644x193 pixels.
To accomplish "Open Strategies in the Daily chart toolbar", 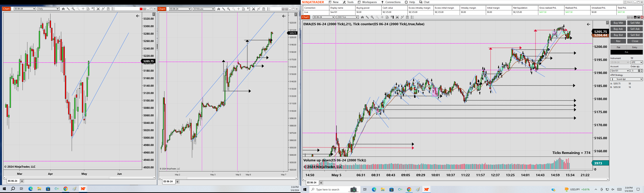I will pyautogui.click(x=103, y=9).
